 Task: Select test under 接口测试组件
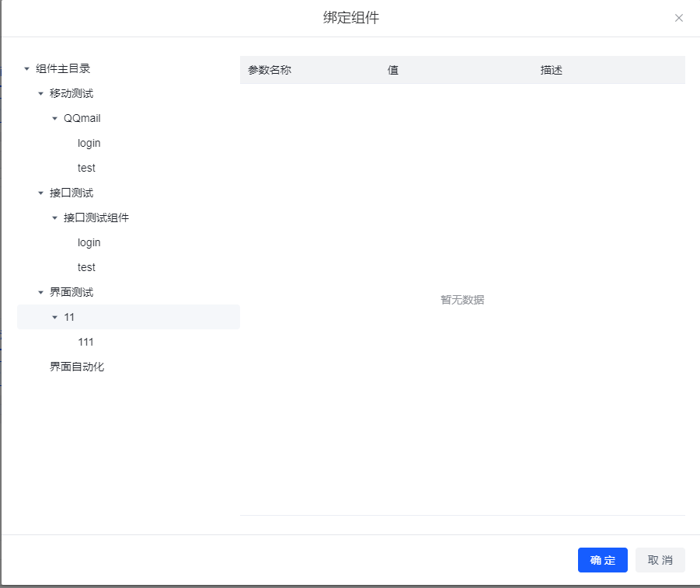[86, 267]
